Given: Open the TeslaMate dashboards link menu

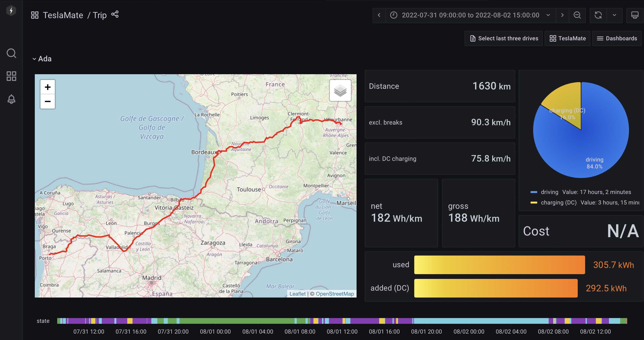Looking at the screenshot, I should pyautogui.click(x=567, y=38).
